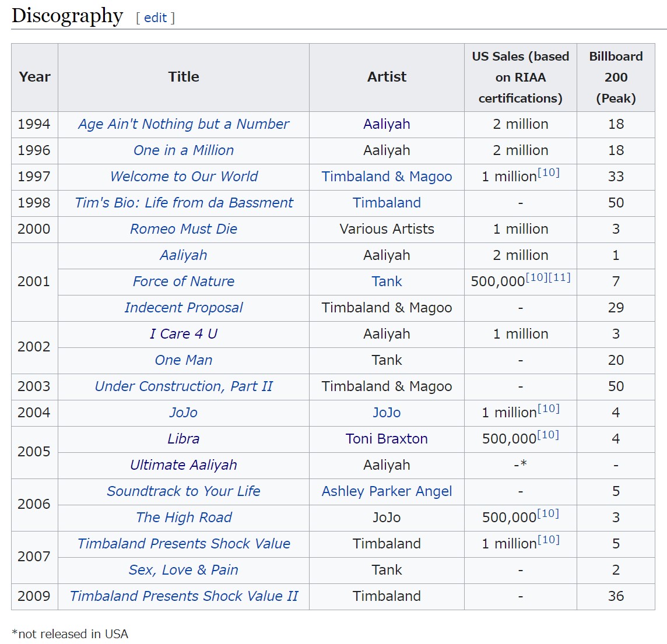Select the 2 million cell in 1996 row
The image size is (667, 644).
pos(521,151)
